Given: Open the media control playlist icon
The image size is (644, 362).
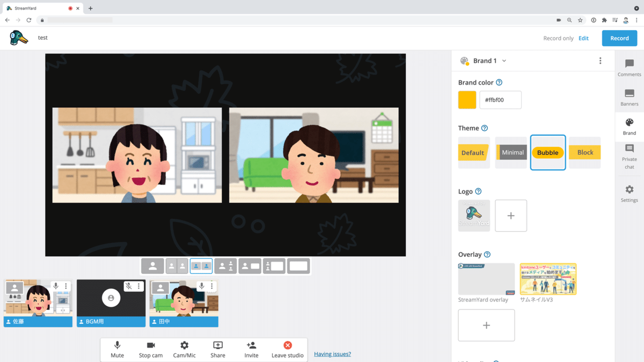Looking at the screenshot, I should coord(615,20).
